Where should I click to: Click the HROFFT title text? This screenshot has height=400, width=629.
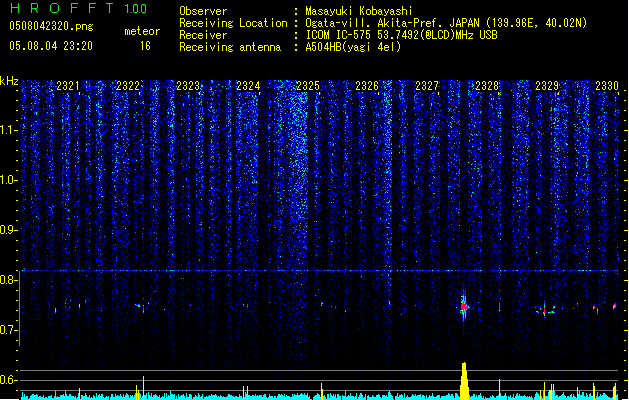point(62,8)
